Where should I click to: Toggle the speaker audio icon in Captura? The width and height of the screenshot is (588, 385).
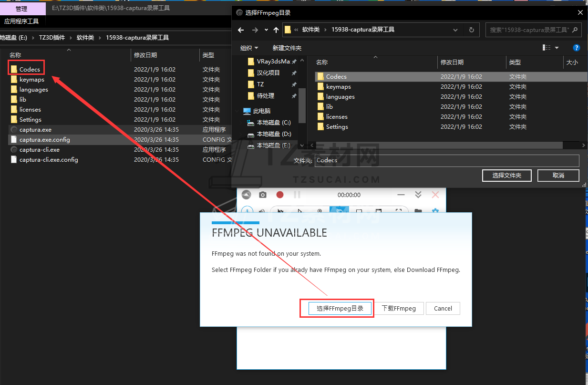(262, 211)
